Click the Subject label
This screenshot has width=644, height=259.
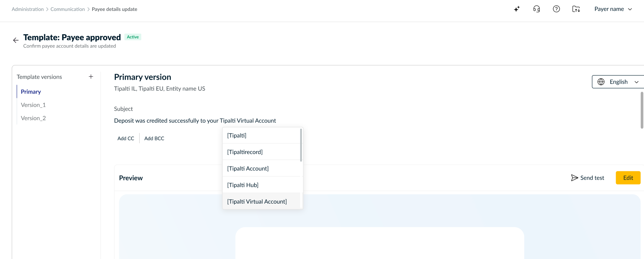point(123,109)
